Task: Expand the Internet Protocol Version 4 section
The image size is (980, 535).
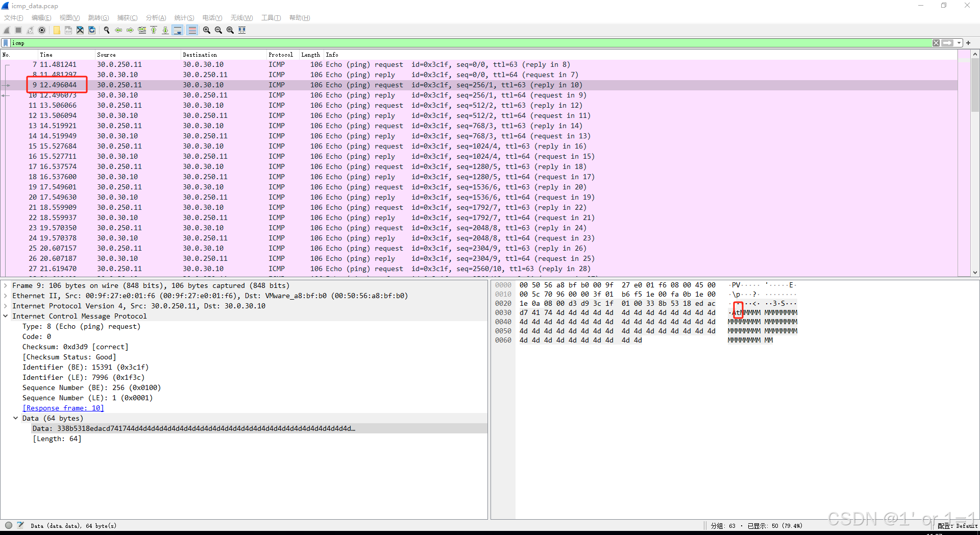Action: point(5,306)
